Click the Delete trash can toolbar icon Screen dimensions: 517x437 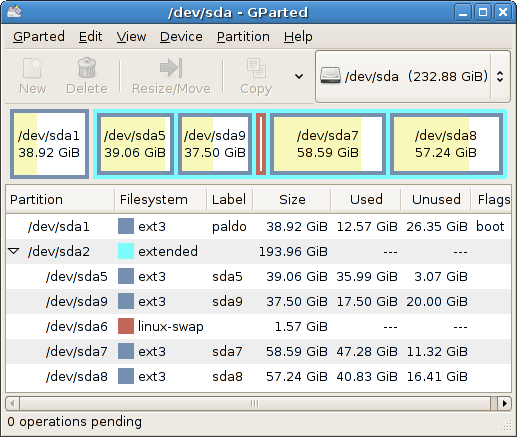(87, 68)
